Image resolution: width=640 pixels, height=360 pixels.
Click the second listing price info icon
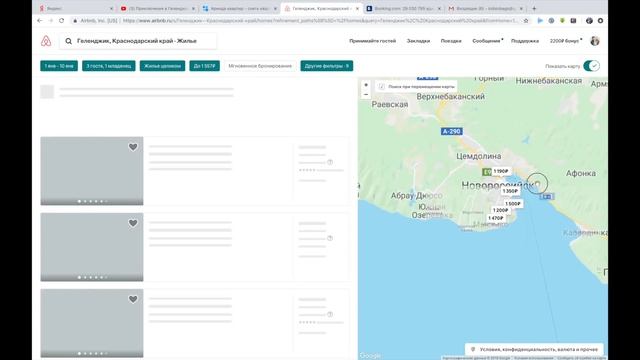[x=330, y=238]
